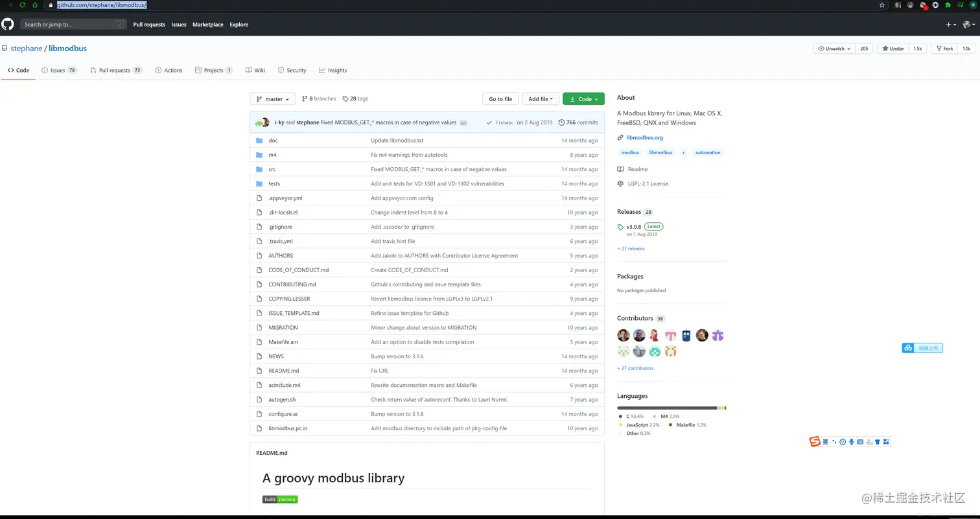Click i-ky's avatar in the commit header
Viewport: 980px width, 519px height.
(x=260, y=122)
